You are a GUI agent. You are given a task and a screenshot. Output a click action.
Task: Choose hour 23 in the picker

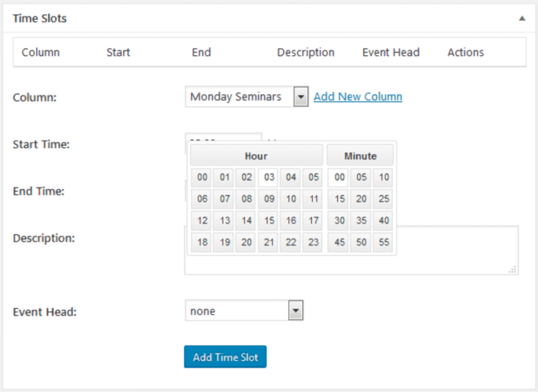[x=313, y=243]
